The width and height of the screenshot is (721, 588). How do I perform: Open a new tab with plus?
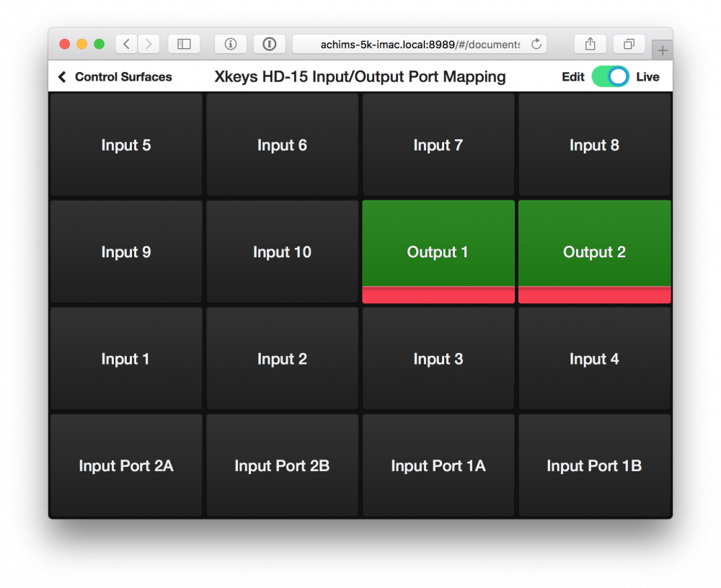pos(662,50)
